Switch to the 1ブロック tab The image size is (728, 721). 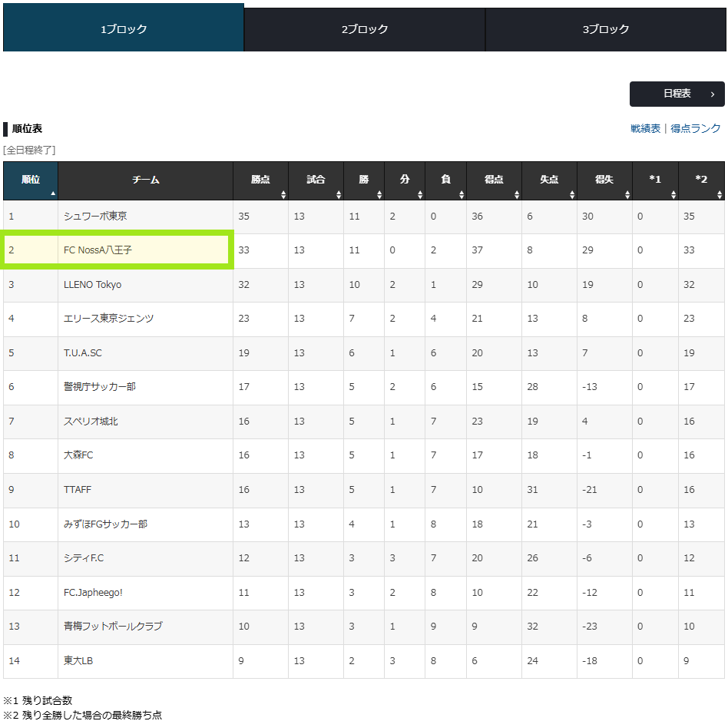click(x=124, y=29)
